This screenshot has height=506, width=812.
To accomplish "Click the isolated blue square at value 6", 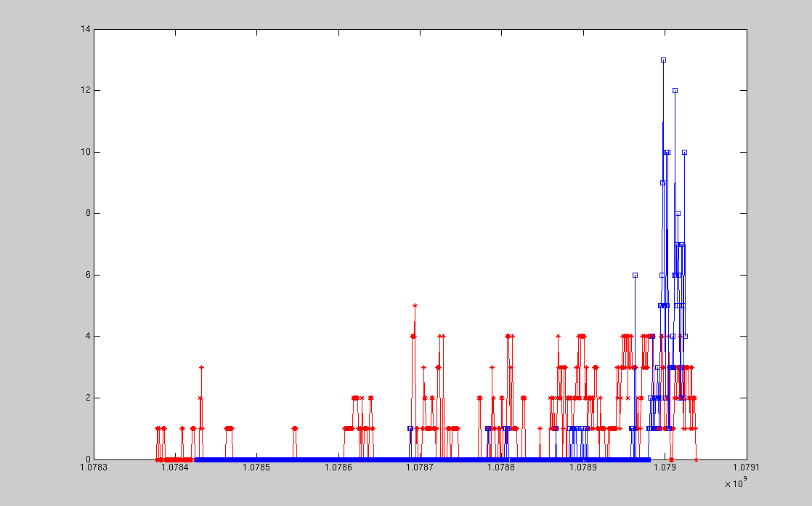I will tap(635, 275).
